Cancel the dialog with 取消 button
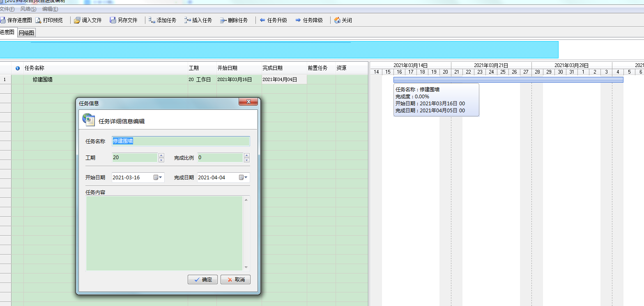The height and width of the screenshot is (306, 644). (235, 280)
